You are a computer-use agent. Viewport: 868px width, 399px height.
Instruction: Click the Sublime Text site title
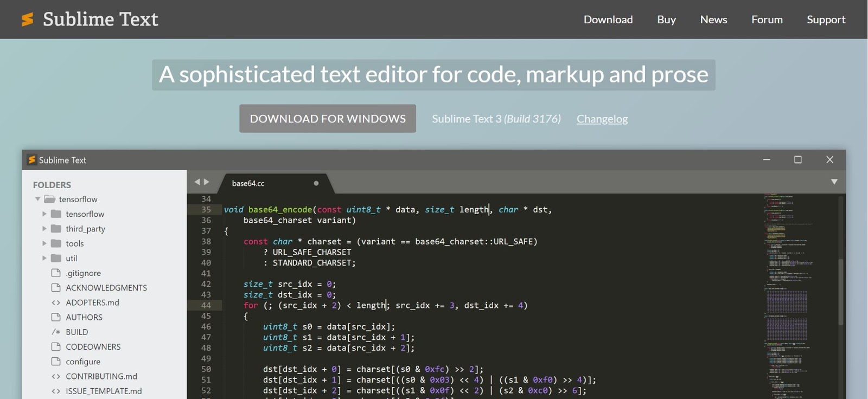(100, 20)
